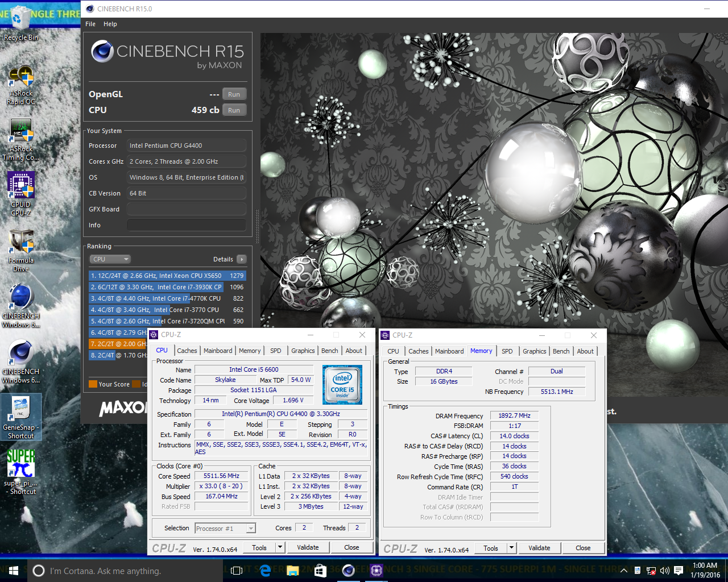Click the Windows Start button
Viewport: 728px width, 582px height.
tap(14, 571)
